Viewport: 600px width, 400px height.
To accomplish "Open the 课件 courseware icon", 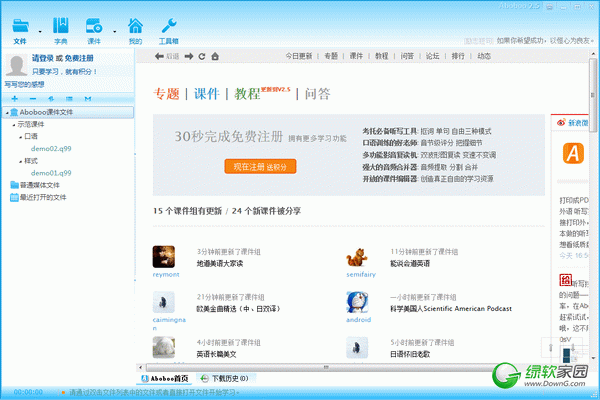I will (x=94, y=26).
